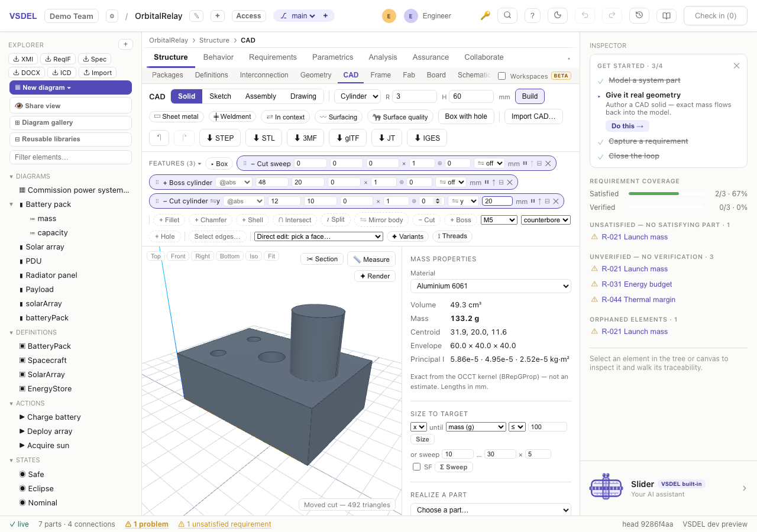The height and width of the screenshot is (532, 757).
Task: Expand the Direct edit face picker dropdown
Action: pyautogui.click(x=319, y=236)
